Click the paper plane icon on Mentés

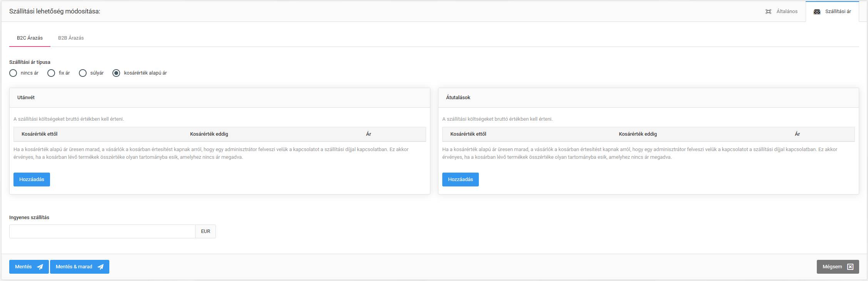[x=40, y=267]
